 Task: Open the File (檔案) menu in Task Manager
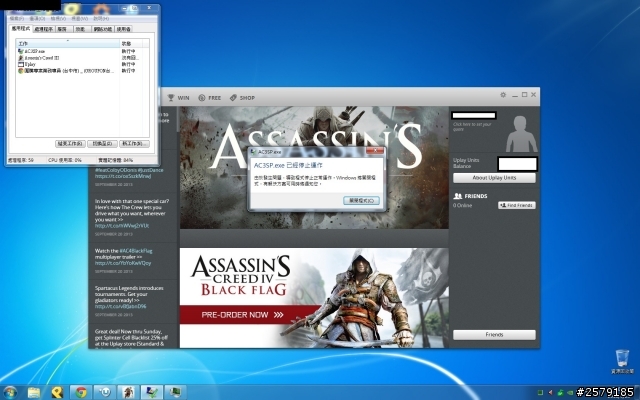[17, 19]
